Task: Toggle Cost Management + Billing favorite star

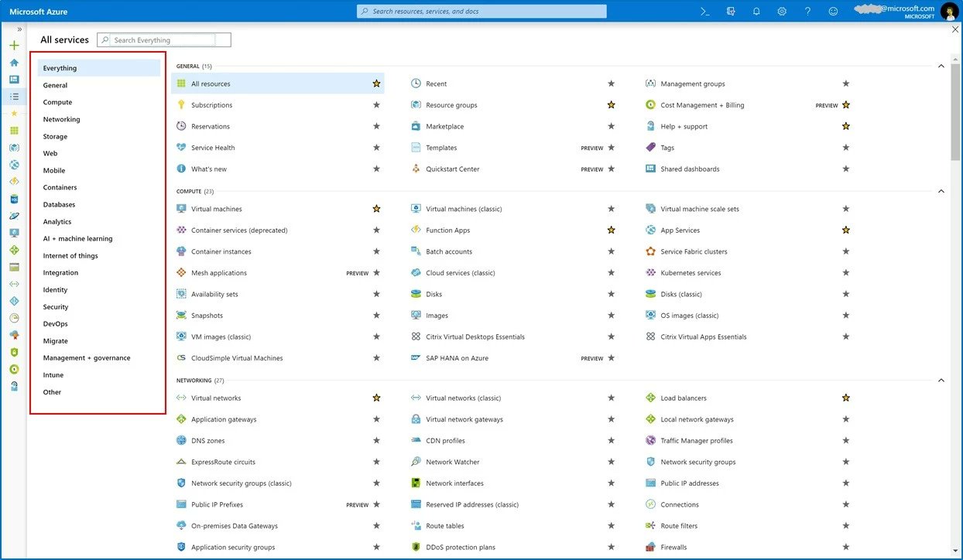Action: (845, 104)
